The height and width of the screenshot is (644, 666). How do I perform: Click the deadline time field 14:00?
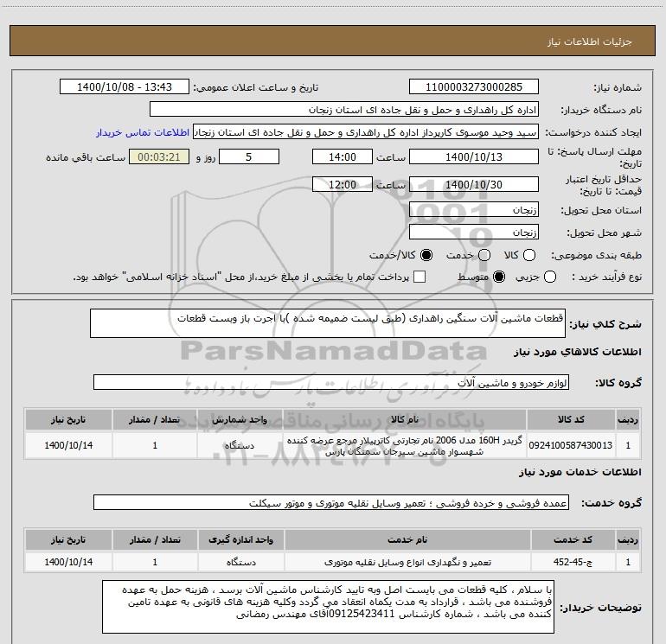coord(343,156)
